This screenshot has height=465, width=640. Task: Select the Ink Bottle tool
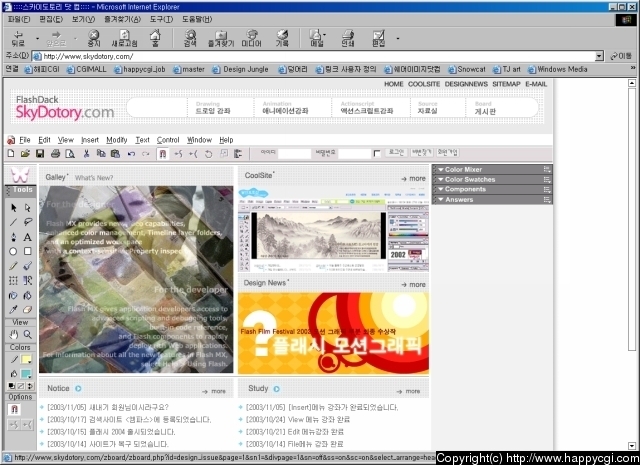(13, 295)
